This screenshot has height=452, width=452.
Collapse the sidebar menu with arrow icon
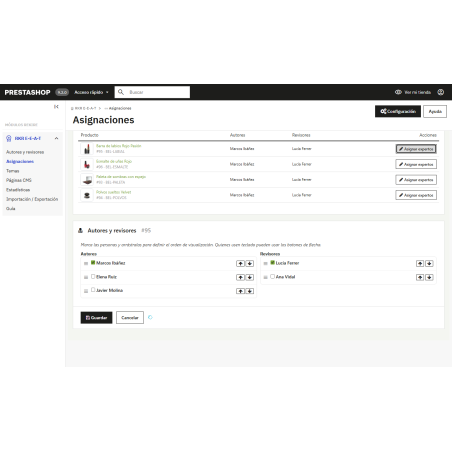point(56,107)
